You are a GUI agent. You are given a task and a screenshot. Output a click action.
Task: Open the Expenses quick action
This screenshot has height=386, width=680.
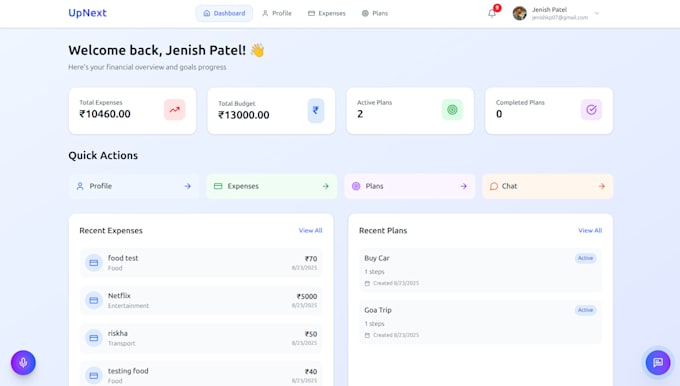(x=271, y=186)
